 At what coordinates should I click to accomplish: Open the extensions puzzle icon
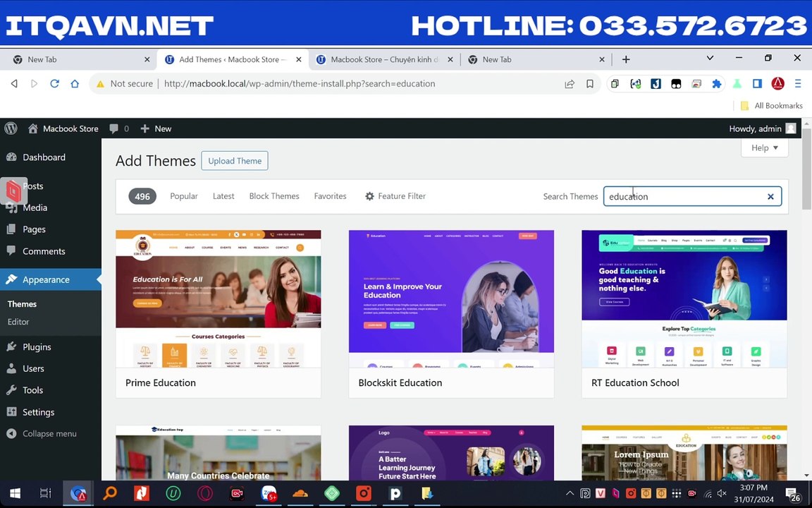point(717,83)
